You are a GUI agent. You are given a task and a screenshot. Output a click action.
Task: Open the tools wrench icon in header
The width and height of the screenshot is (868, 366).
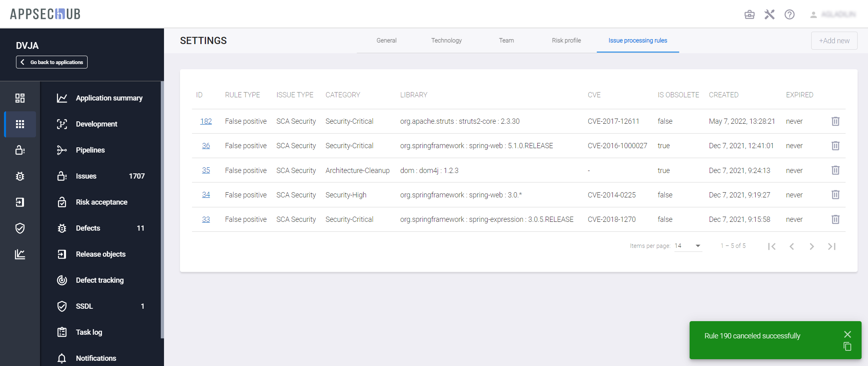coord(769,14)
